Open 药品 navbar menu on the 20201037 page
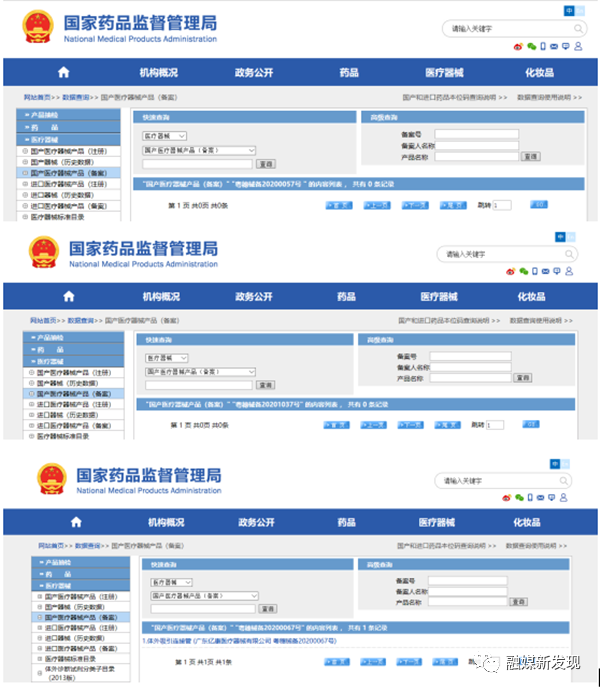The image size is (600, 690). click(346, 297)
